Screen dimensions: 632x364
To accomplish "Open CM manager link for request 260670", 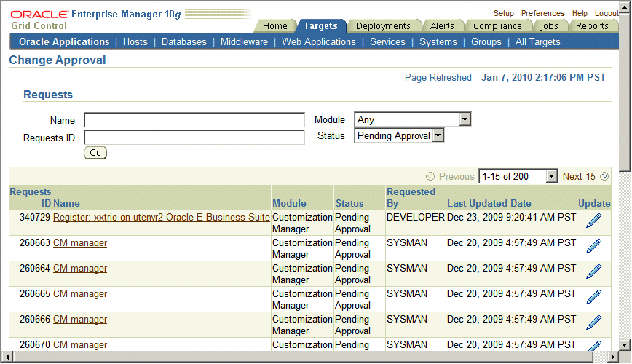I will pyautogui.click(x=80, y=344).
